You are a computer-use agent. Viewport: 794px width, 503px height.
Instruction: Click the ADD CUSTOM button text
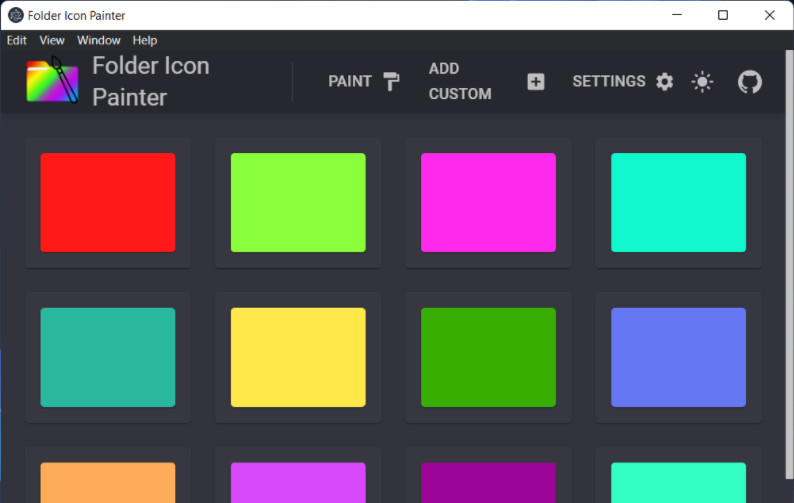(x=460, y=81)
